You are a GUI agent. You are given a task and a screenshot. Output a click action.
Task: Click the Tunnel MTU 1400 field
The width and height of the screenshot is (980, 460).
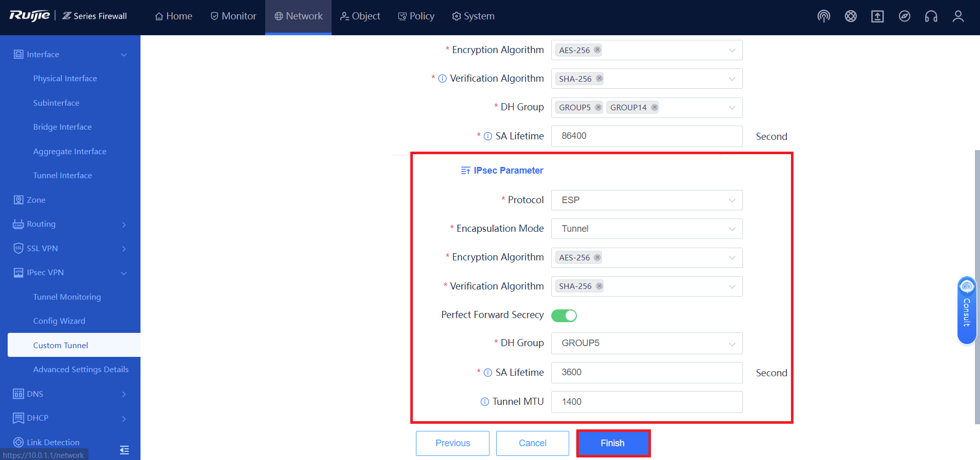(x=647, y=402)
